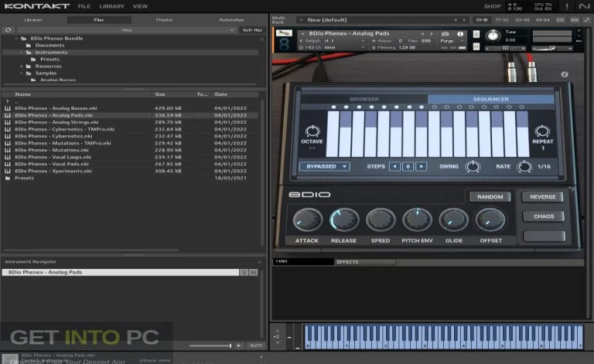Switch to the Libraries tab
This screenshot has height=364, width=594.
point(33,20)
